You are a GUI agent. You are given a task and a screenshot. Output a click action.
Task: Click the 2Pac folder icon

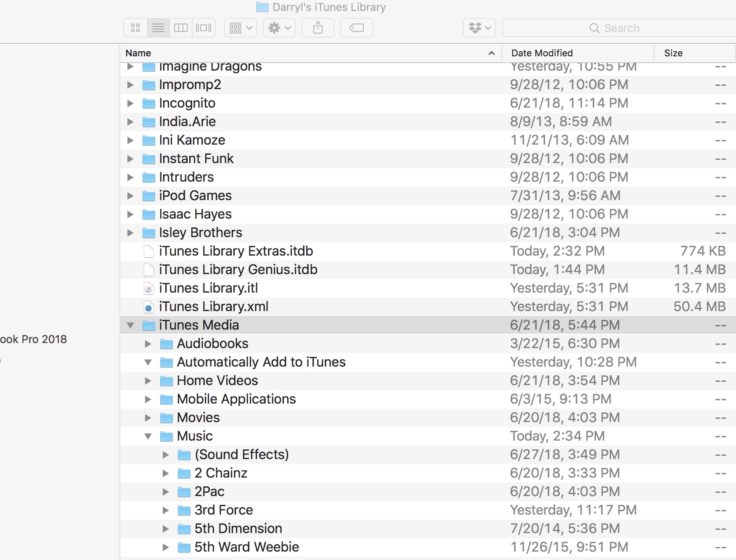tap(184, 492)
